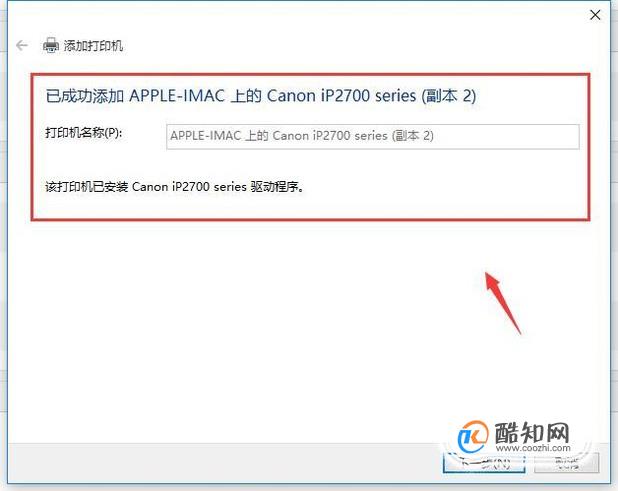This screenshot has height=491, width=618.
Task: Close the Add Printer dialog with X
Action: [595, 15]
